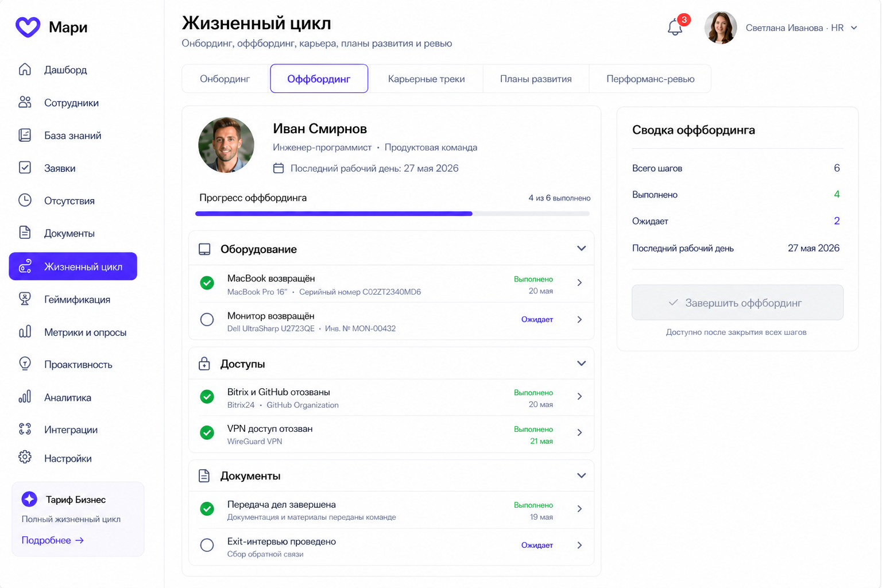Toggle the Передача дел завершена check
The height and width of the screenshot is (588, 882).
[x=207, y=509]
